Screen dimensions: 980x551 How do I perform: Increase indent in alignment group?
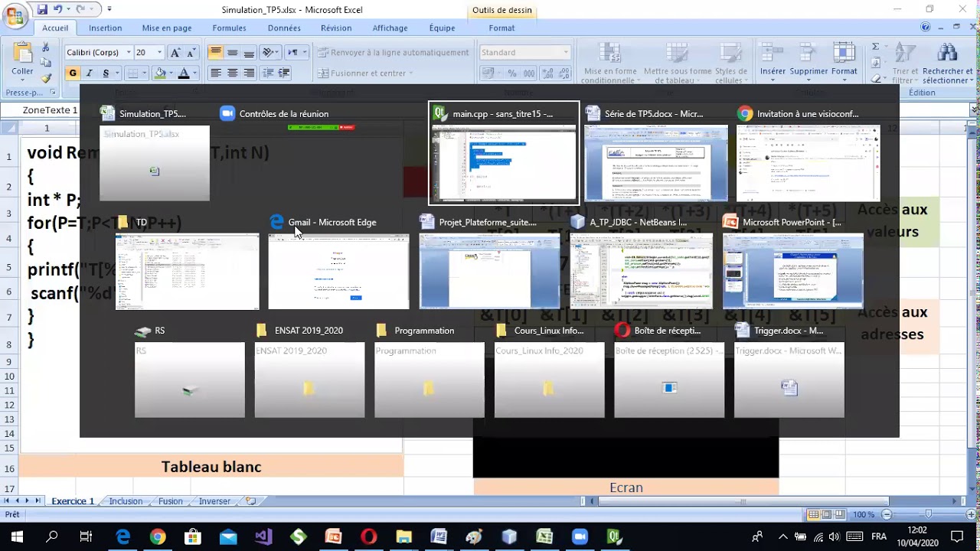point(284,73)
